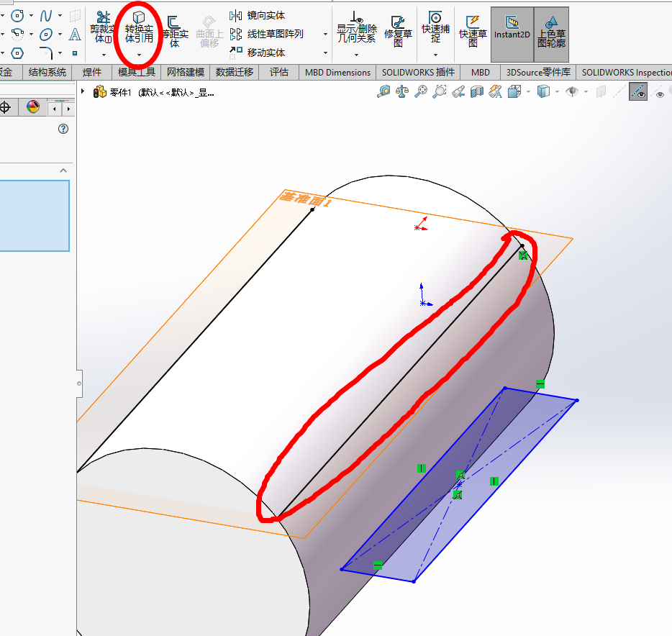This screenshot has height=636, width=672.
Task: Select the Polygon sketch tool
Action: pos(17,53)
